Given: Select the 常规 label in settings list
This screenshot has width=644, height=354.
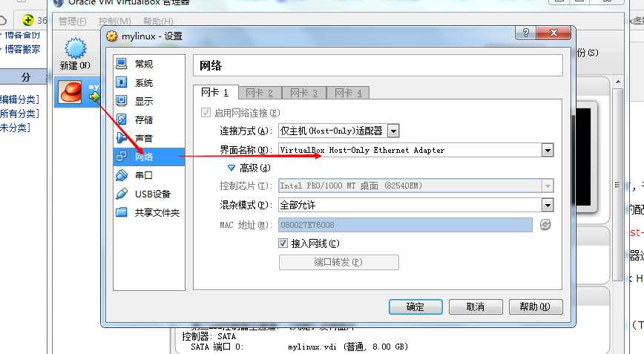Looking at the screenshot, I should click(x=144, y=64).
